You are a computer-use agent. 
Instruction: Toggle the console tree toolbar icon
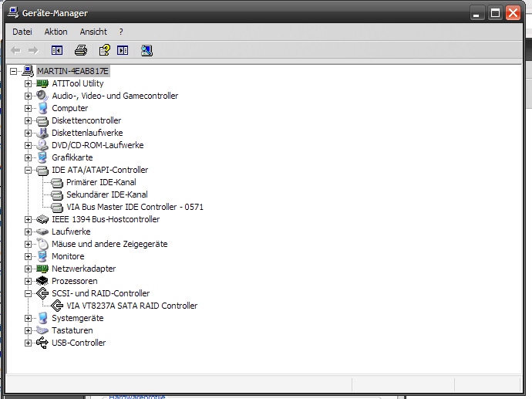(x=57, y=51)
